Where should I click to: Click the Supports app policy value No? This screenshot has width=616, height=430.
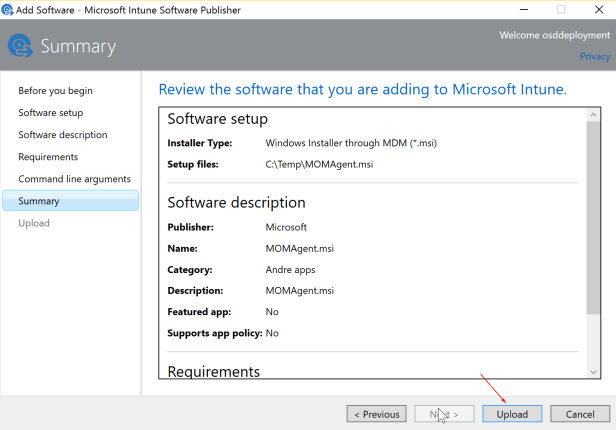(272, 333)
